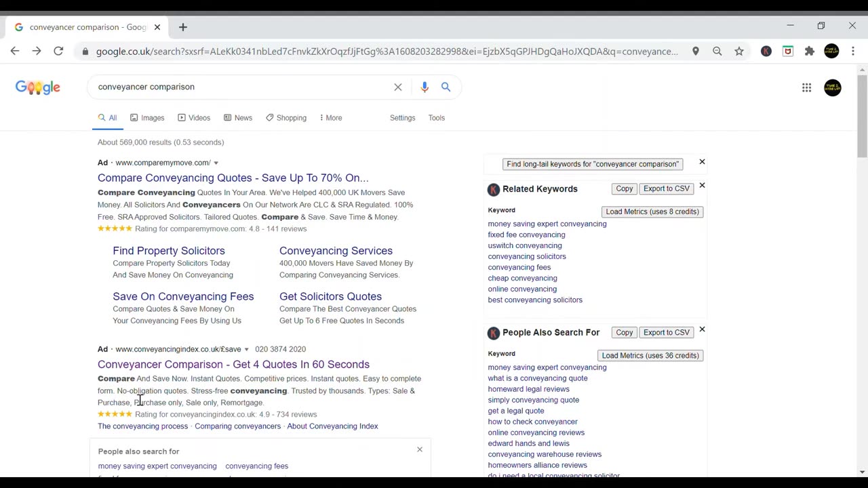Open the Chrome three-dot menu

(853, 51)
